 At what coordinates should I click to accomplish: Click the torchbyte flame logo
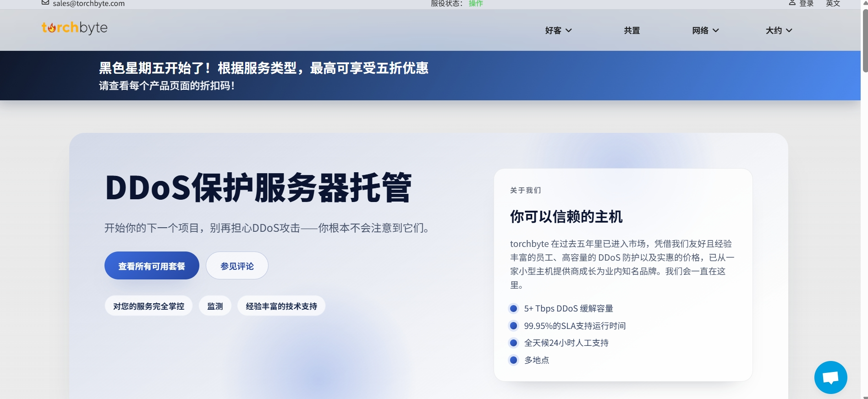coord(74,28)
